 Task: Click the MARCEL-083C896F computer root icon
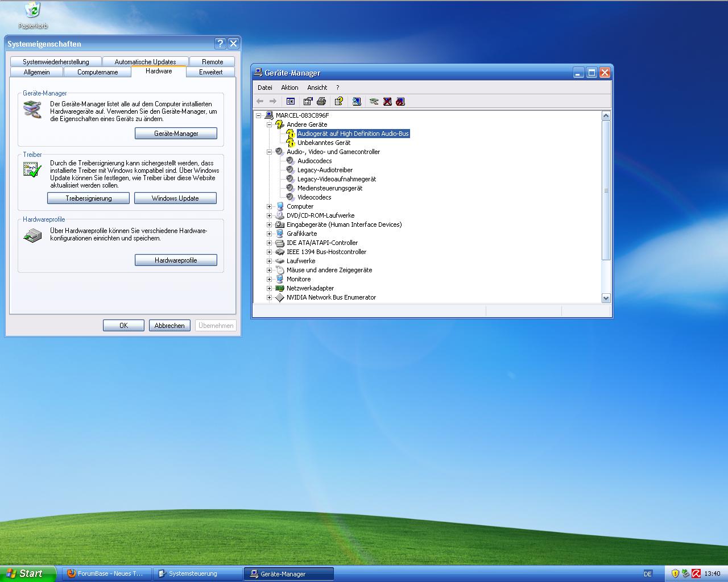point(269,115)
